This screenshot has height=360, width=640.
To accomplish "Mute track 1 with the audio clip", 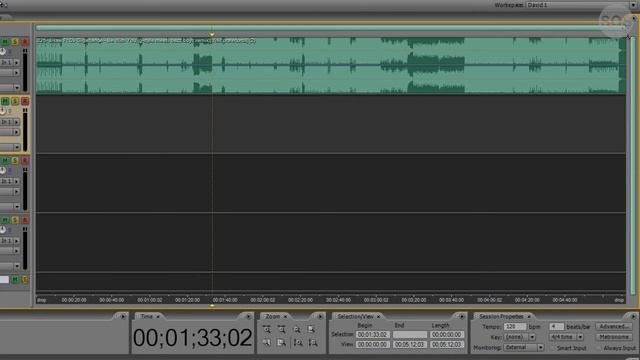I will click(x=5, y=42).
